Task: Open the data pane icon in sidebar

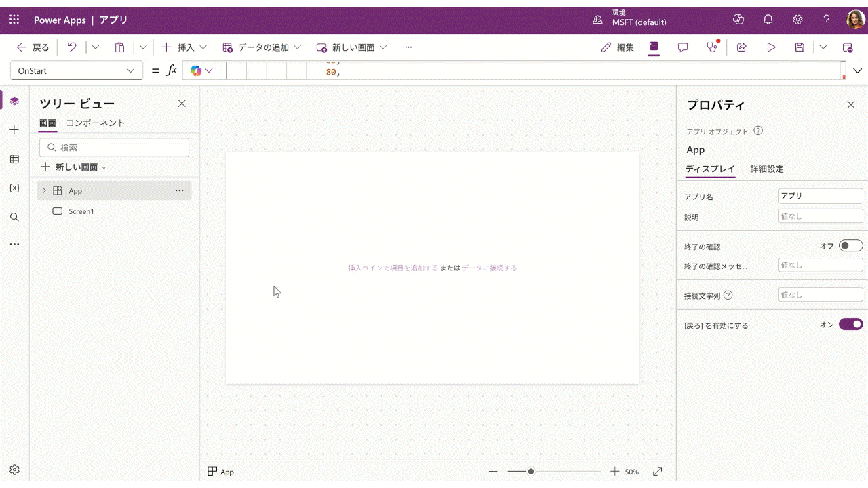Action: (x=14, y=159)
